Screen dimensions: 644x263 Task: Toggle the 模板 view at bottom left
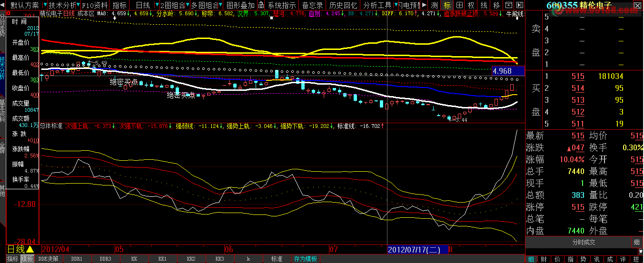coord(27,259)
